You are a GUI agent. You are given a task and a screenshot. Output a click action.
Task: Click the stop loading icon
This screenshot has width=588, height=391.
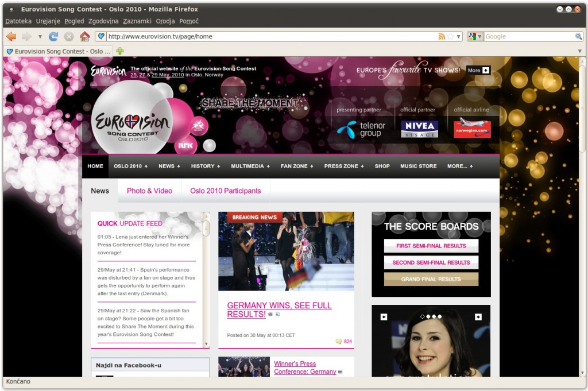pos(69,36)
